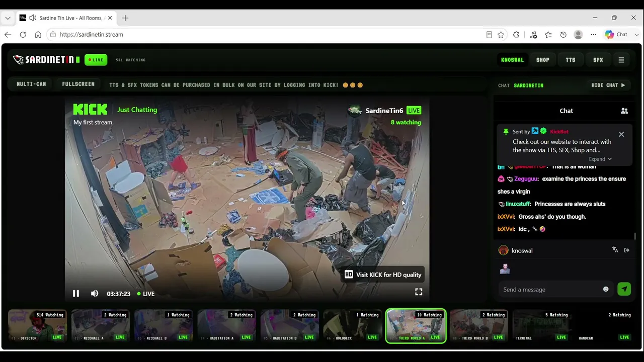Open the browser favorites list icon

pos(548,35)
